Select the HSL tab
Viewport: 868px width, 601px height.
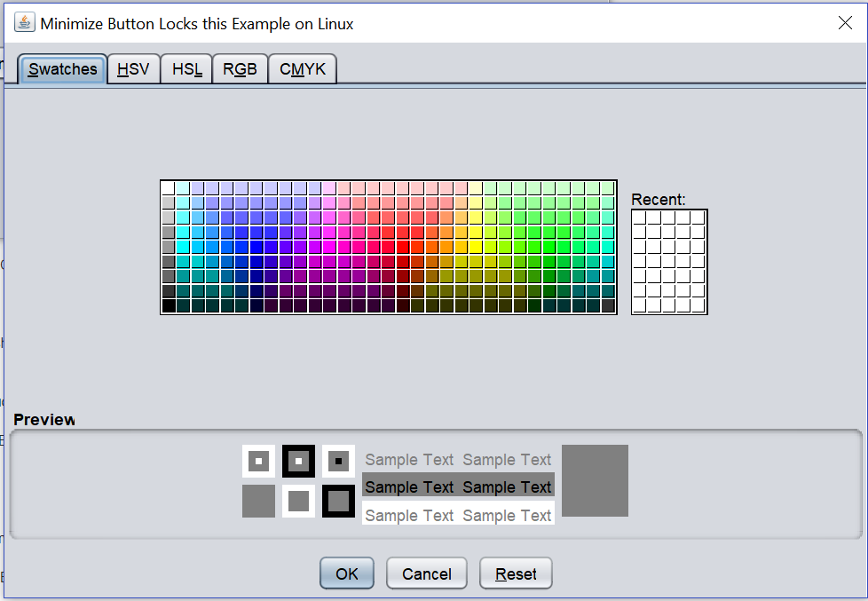(186, 69)
